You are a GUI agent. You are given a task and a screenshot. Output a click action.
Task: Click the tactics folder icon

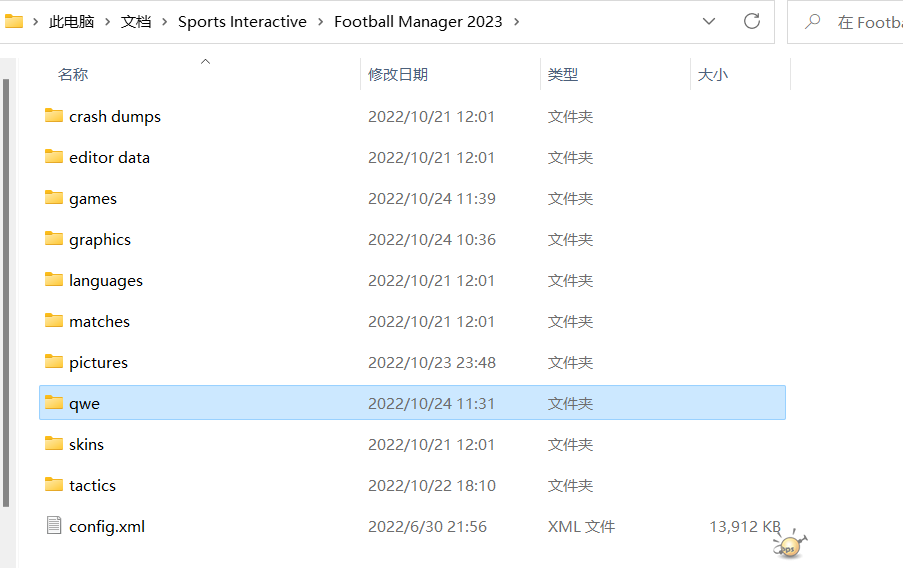click(54, 484)
